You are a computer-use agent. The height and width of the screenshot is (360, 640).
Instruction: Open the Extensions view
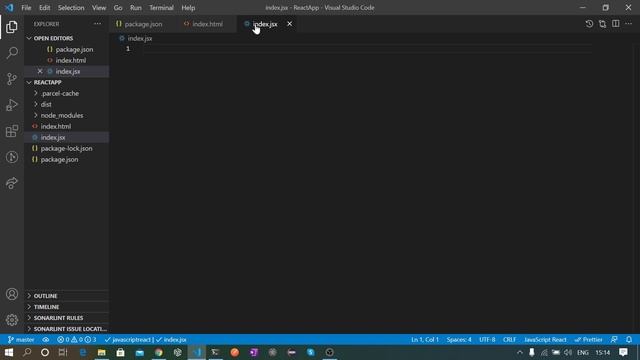tap(12, 131)
